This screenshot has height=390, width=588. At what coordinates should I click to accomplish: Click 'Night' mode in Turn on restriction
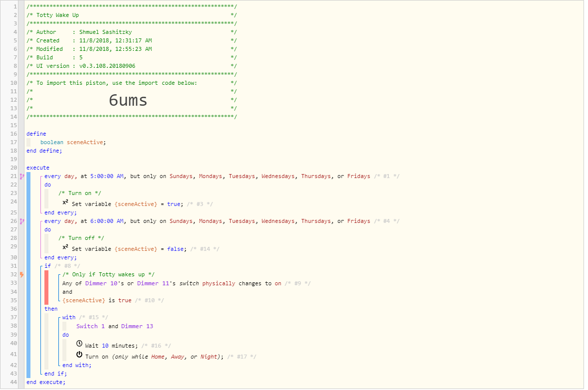pos(209,357)
